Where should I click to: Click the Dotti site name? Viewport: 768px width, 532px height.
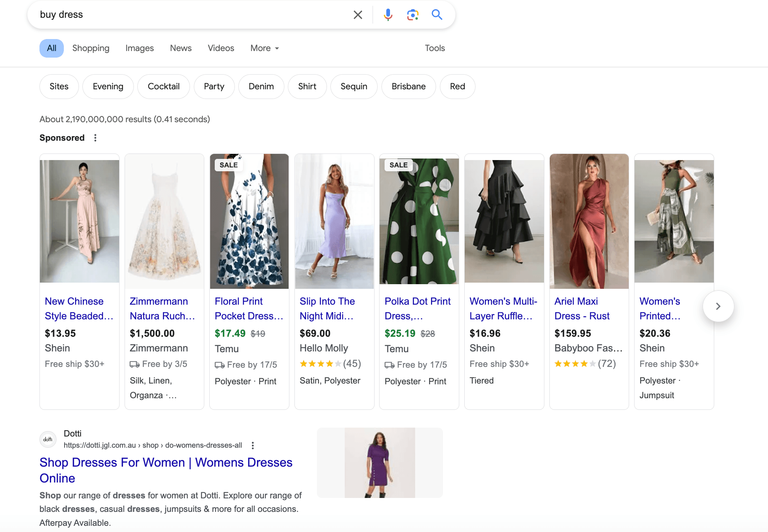coord(72,433)
